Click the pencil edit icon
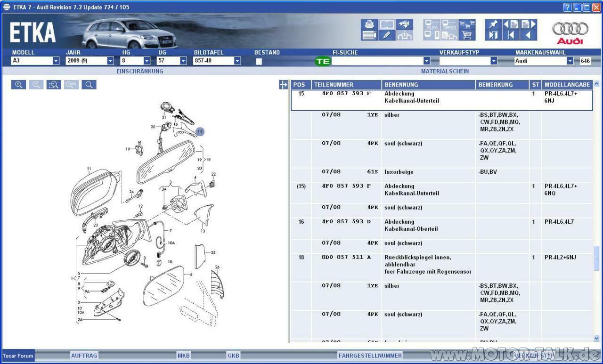This screenshot has height=364, width=603. pyautogui.click(x=387, y=35)
